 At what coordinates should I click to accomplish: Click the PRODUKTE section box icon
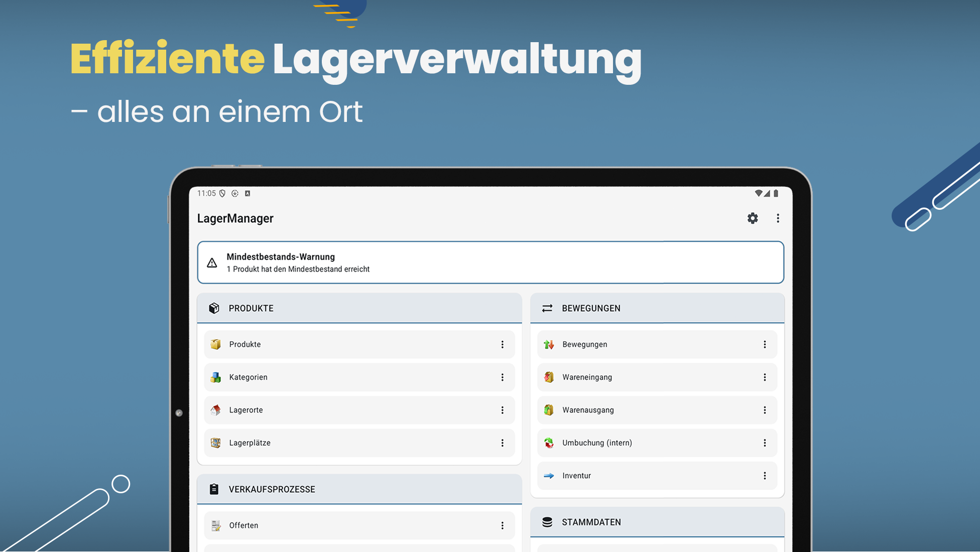coord(214,308)
